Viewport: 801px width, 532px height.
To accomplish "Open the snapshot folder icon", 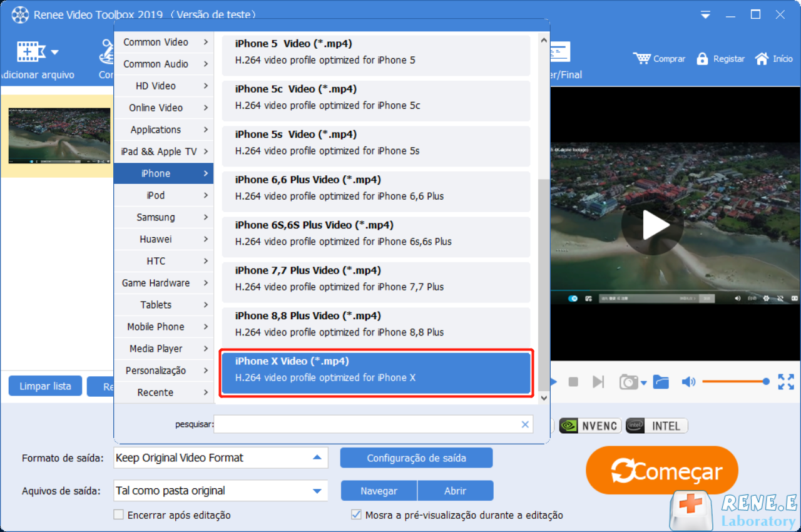I will [x=661, y=382].
